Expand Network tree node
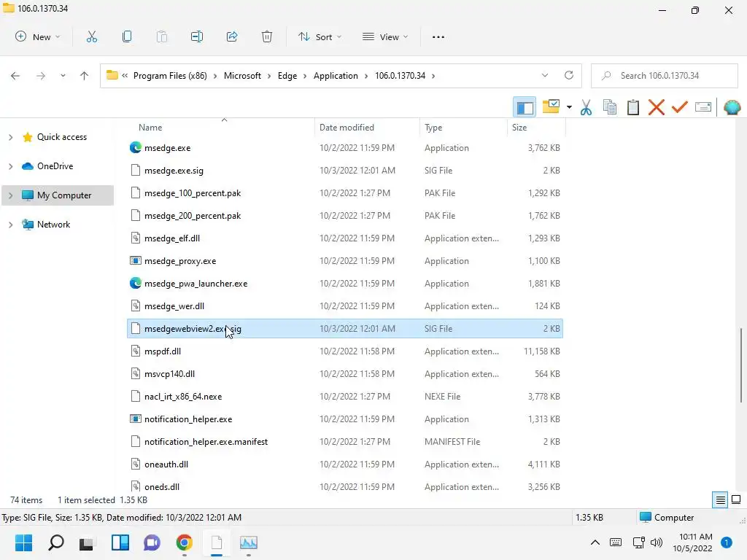This screenshot has width=747, height=560. coord(10,225)
